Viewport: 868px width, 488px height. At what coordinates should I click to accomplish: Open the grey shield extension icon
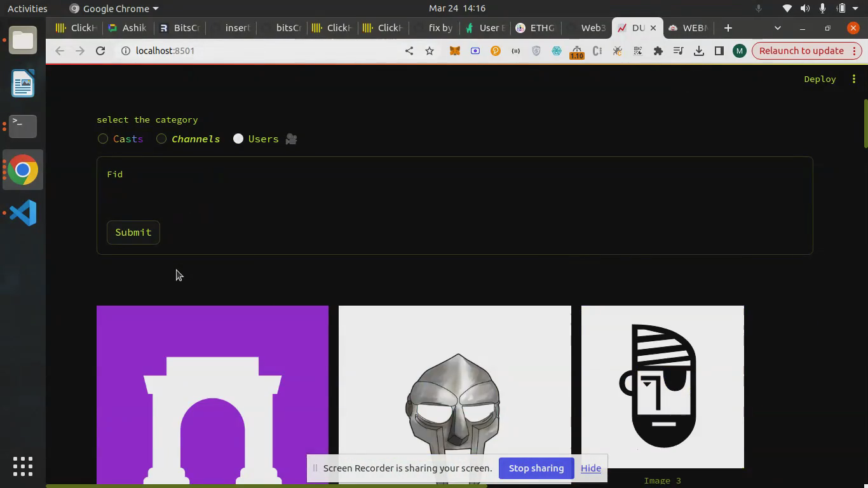pyautogui.click(x=536, y=51)
